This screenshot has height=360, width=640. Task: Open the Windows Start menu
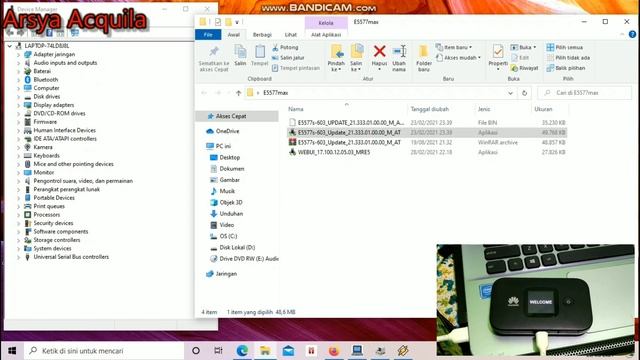coord(12,351)
